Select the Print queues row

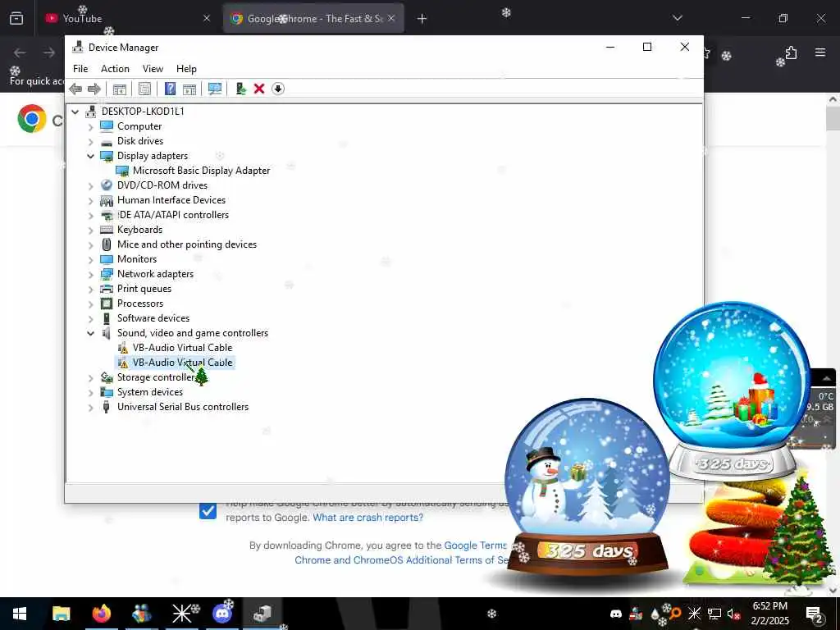(144, 289)
